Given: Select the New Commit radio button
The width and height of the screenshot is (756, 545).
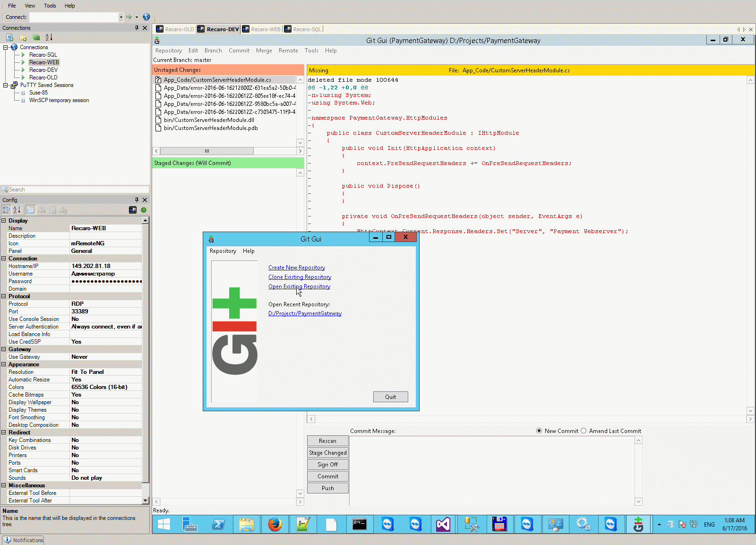Looking at the screenshot, I should (x=539, y=431).
